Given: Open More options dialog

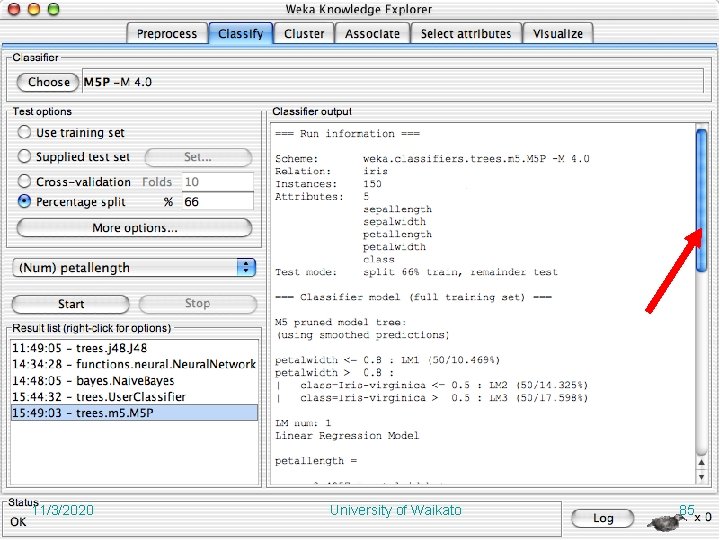Looking at the screenshot, I should [135, 228].
